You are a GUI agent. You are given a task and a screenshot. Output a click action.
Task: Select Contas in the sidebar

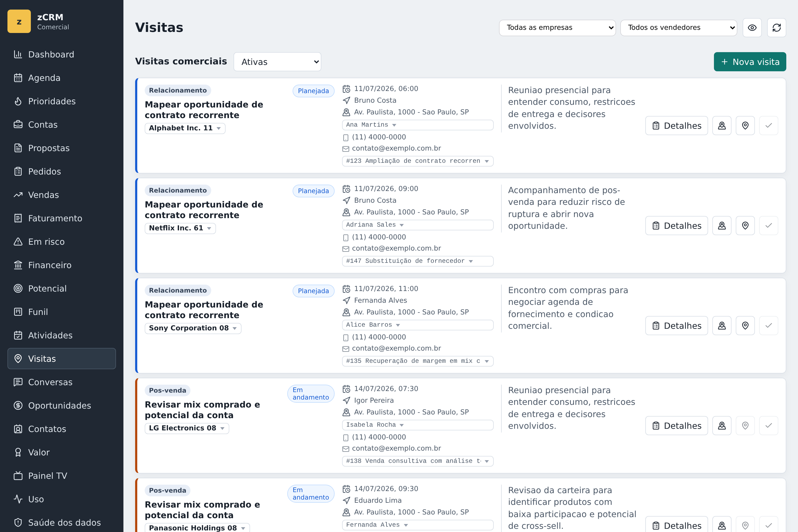pos(61,124)
